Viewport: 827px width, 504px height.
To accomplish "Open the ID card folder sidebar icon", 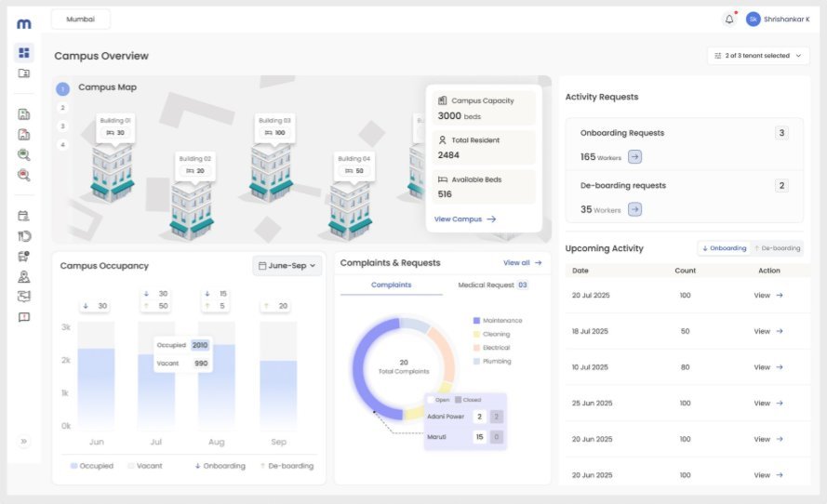I will 24,73.
